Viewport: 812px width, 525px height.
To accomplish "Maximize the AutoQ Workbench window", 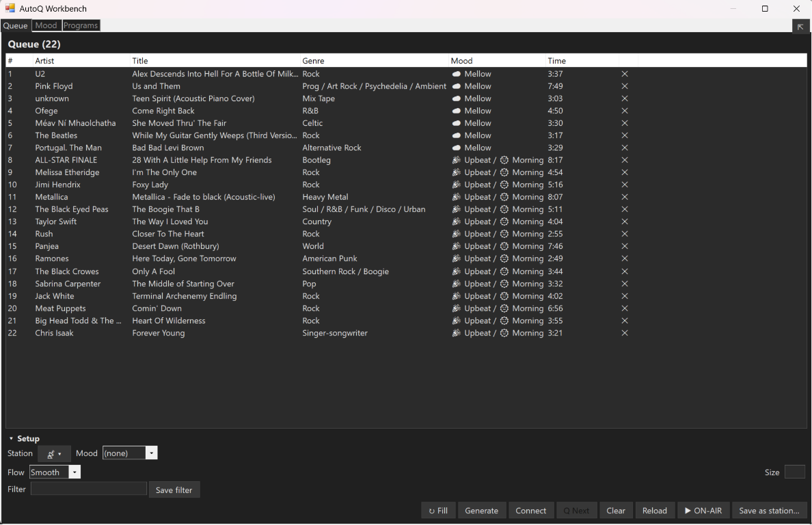I will (765, 9).
